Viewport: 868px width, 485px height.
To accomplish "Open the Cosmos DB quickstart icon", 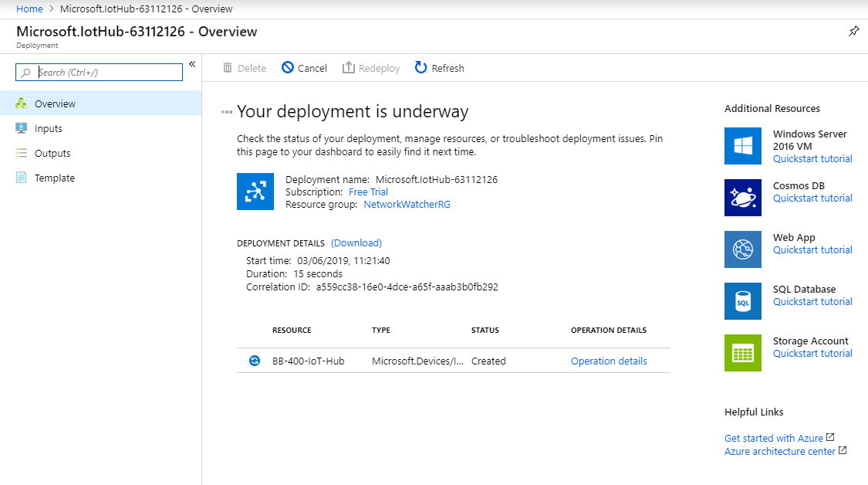I will tap(742, 197).
